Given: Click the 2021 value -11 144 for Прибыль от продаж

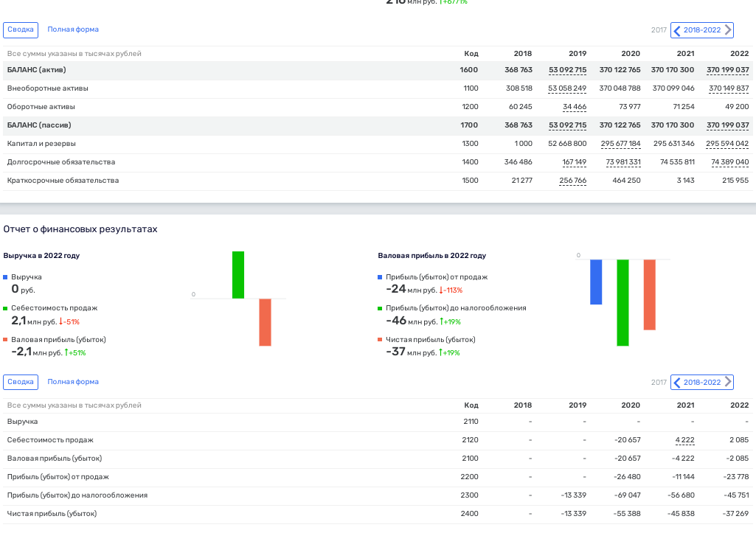Looking at the screenshot, I should point(683,477).
